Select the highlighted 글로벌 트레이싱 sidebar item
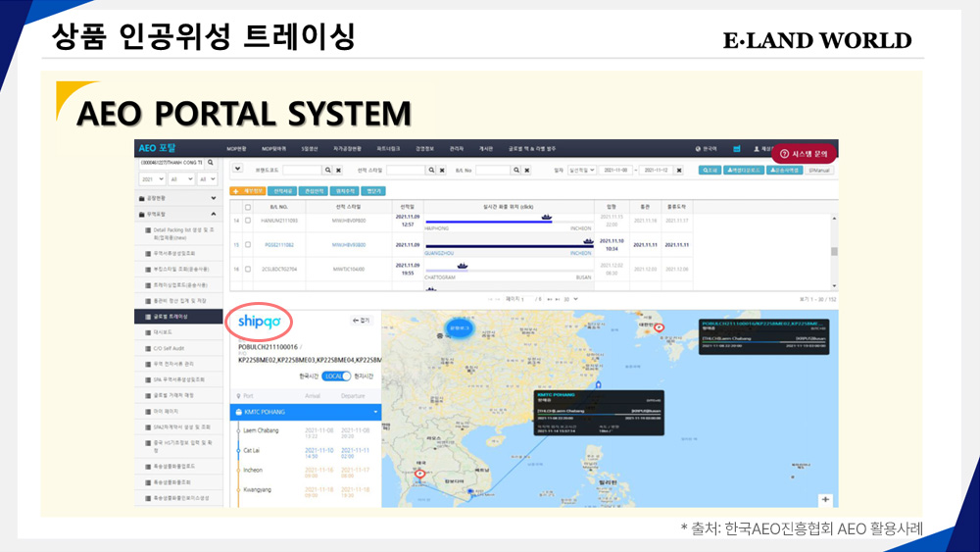This screenshot has height=552, width=980. click(178, 317)
